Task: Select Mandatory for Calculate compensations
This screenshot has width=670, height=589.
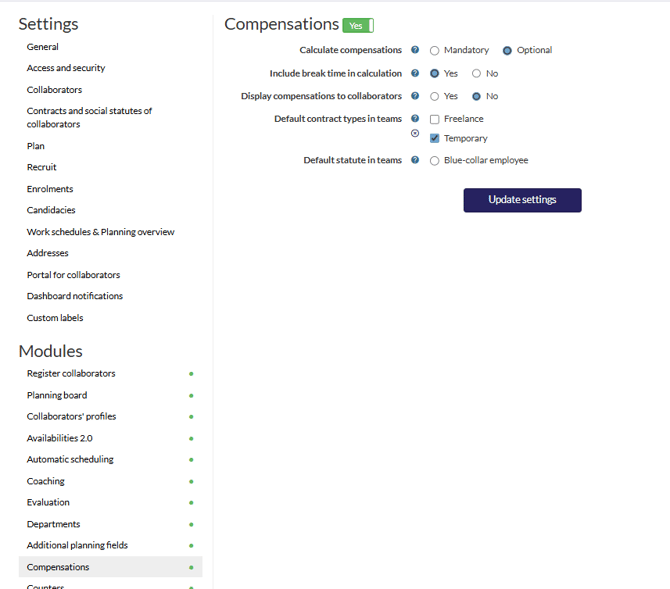Action: pos(435,50)
